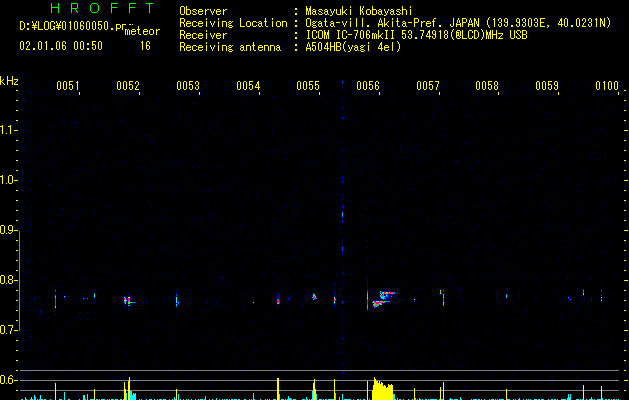Screen dimensions: 629x400
Task: Click the 1.0 kHz frequency tick label
Action: pos(8,180)
